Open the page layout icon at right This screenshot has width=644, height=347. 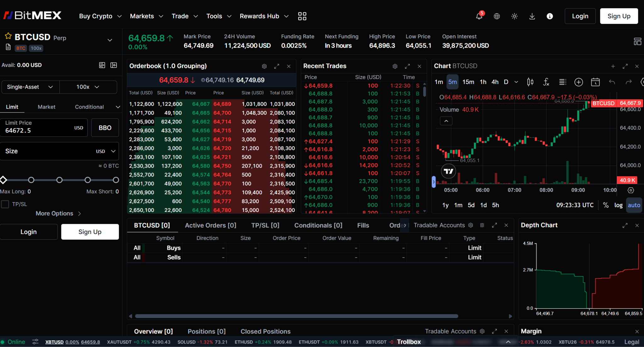point(637,41)
